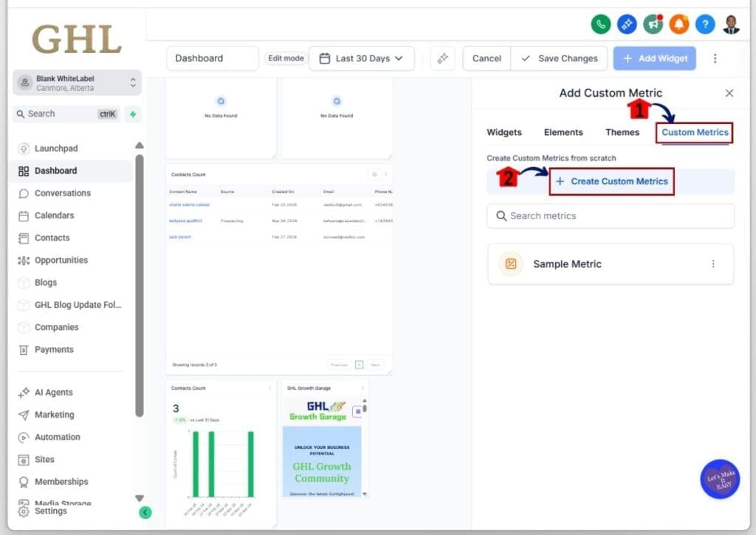Open the announcements megaphone icon
Screen dimensions: 756x535
653,24
